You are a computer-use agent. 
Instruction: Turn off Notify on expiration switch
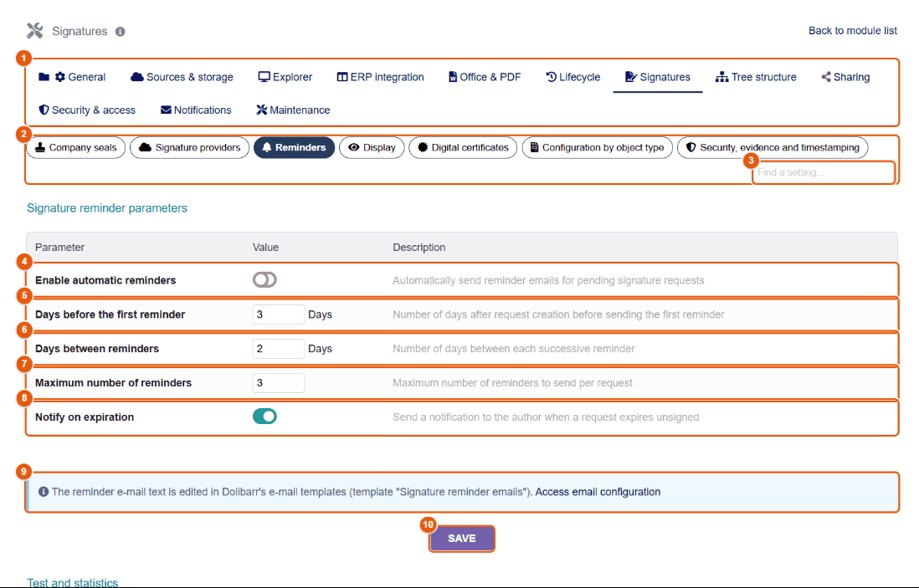point(265,417)
